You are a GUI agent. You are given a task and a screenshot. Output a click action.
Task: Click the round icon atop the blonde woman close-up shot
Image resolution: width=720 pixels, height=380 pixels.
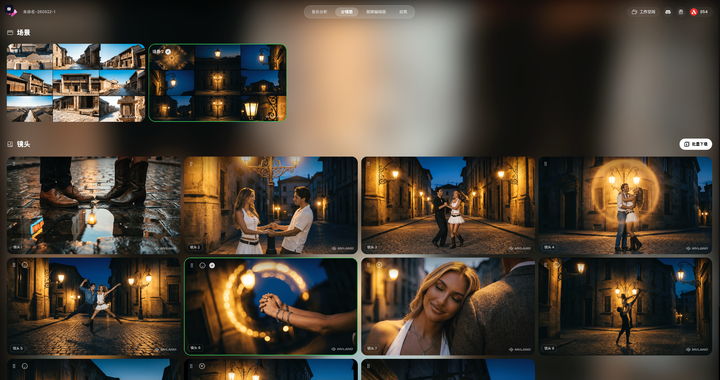379,265
